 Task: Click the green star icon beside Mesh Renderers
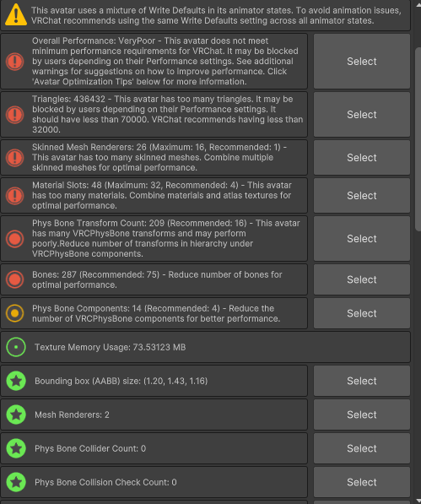[16, 415]
